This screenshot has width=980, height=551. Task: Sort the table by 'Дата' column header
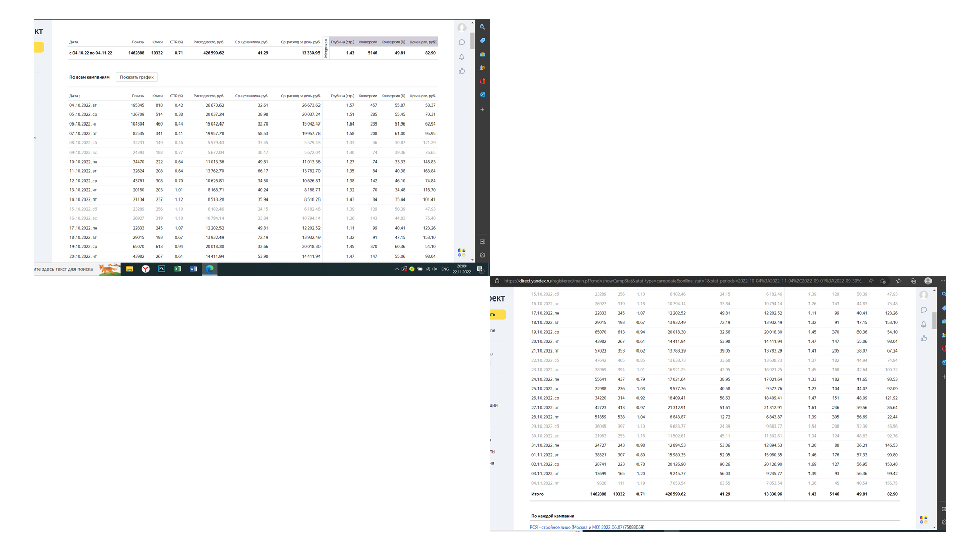click(x=74, y=96)
